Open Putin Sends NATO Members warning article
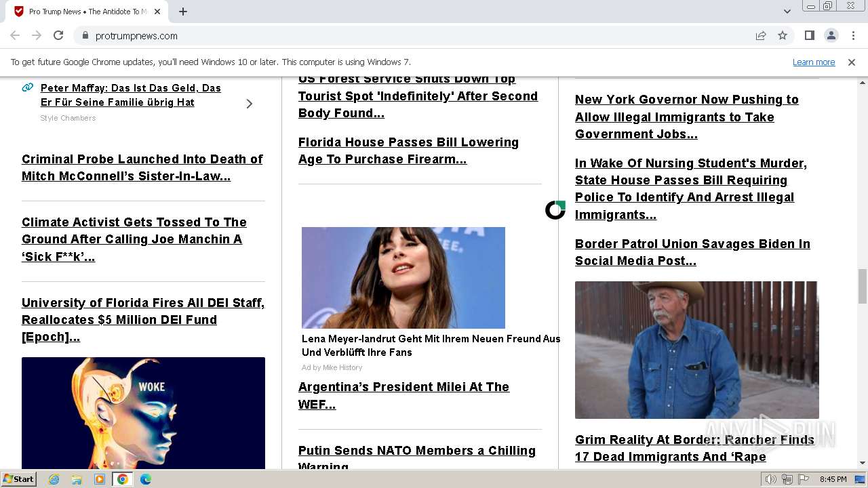The image size is (868, 488). point(417,457)
